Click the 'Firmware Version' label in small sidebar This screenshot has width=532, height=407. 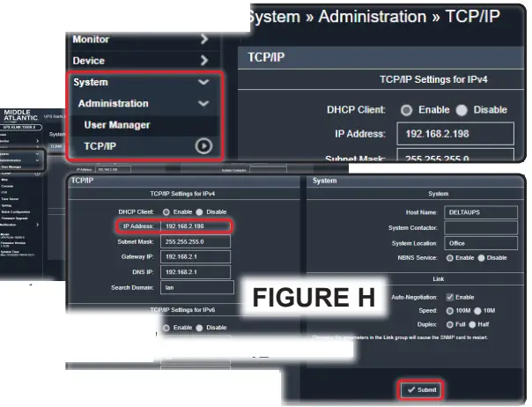click(13, 243)
